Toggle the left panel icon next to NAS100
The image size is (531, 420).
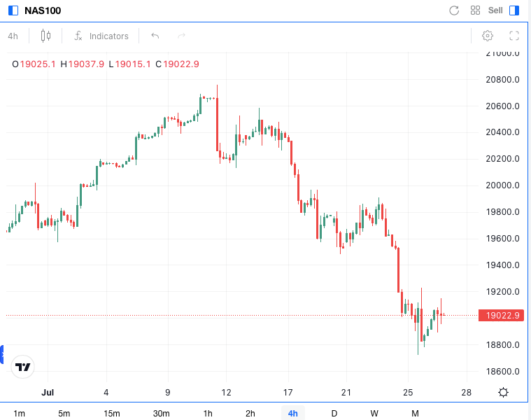click(x=13, y=10)
